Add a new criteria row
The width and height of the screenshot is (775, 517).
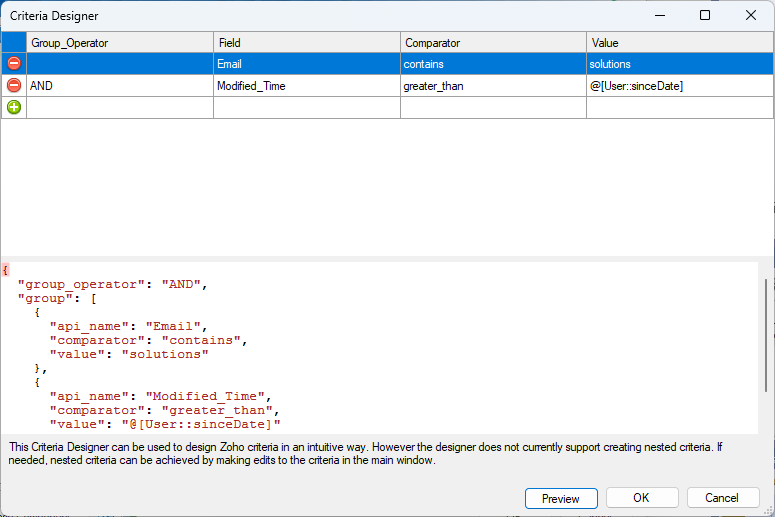pyautogui.click(x=14, y=107)
